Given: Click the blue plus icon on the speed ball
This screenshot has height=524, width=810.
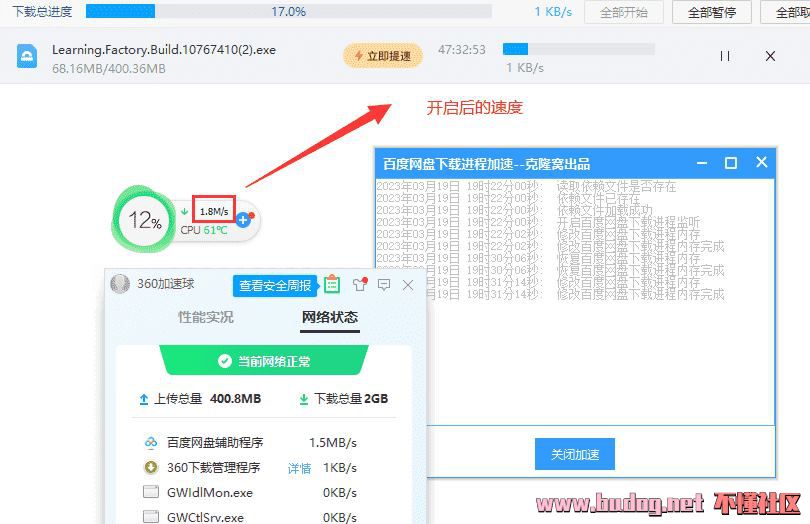Looking at the screenshot, I should pos(243,220).
